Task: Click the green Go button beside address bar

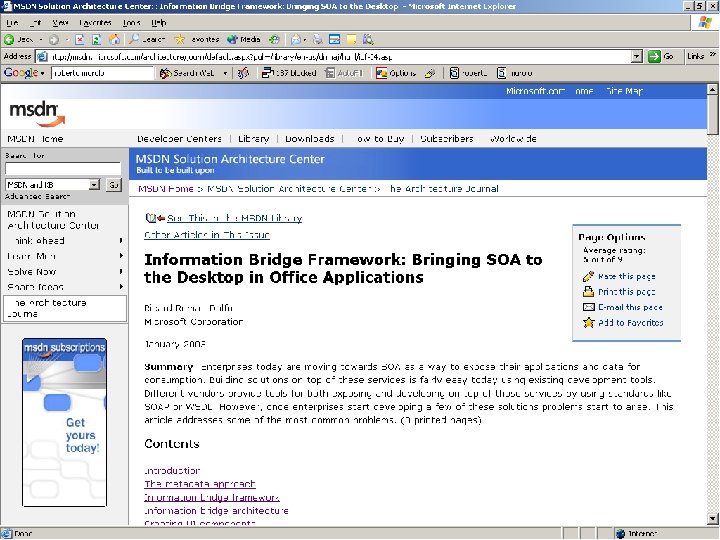Action: coord(661,56)
